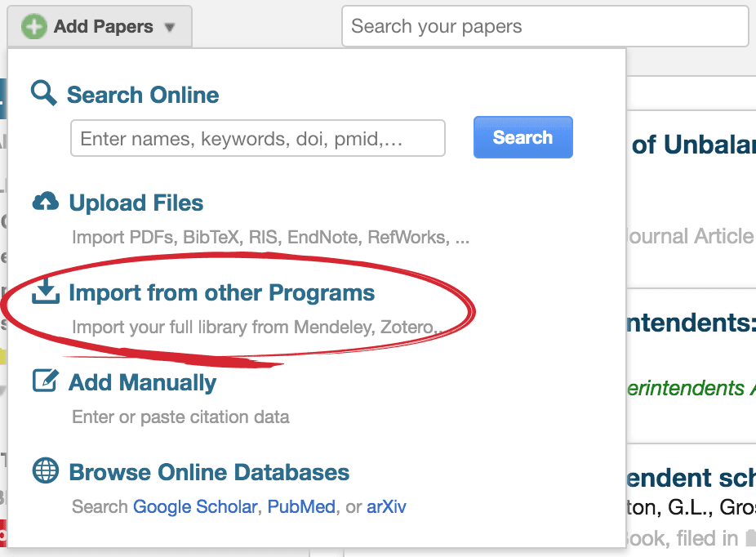Viewport: 756px width, 557px height.
Task: Open the Google Scholar link
Action: click(195, 507)
